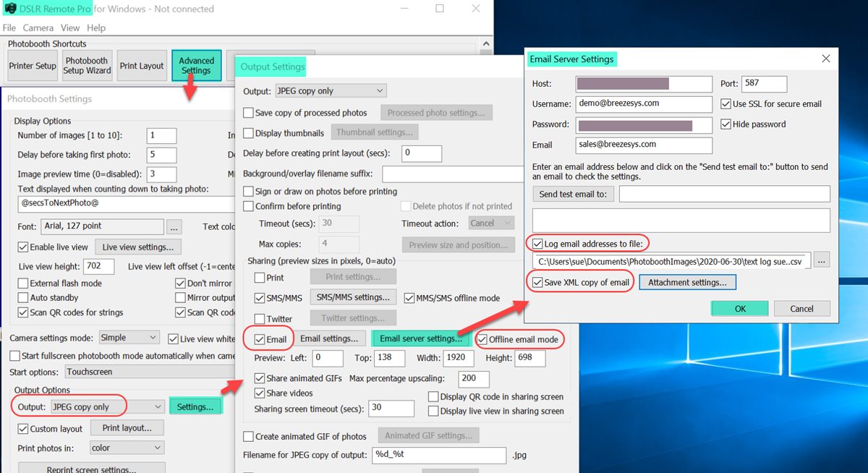Open the File menu

[x=9, y=27]
